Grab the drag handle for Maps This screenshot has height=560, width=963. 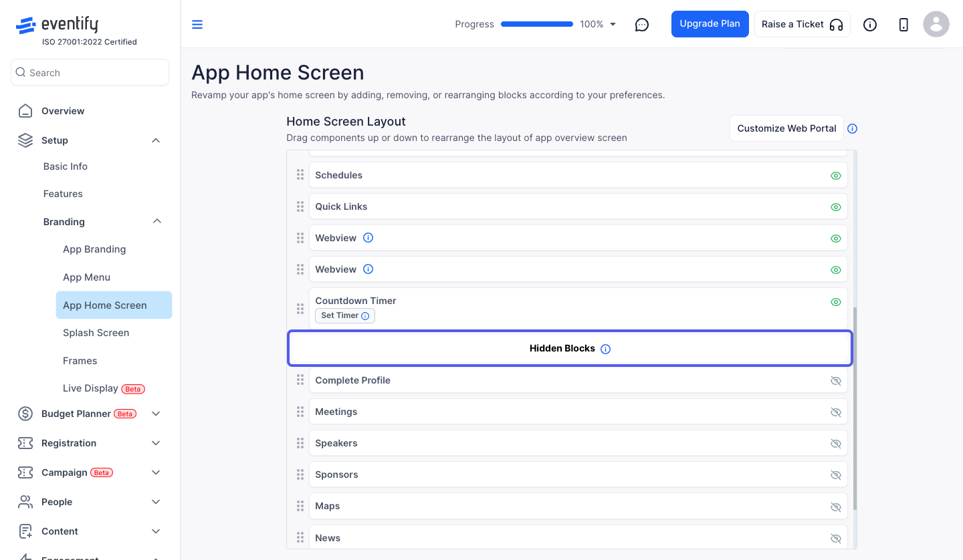click(x=300, y=506)
